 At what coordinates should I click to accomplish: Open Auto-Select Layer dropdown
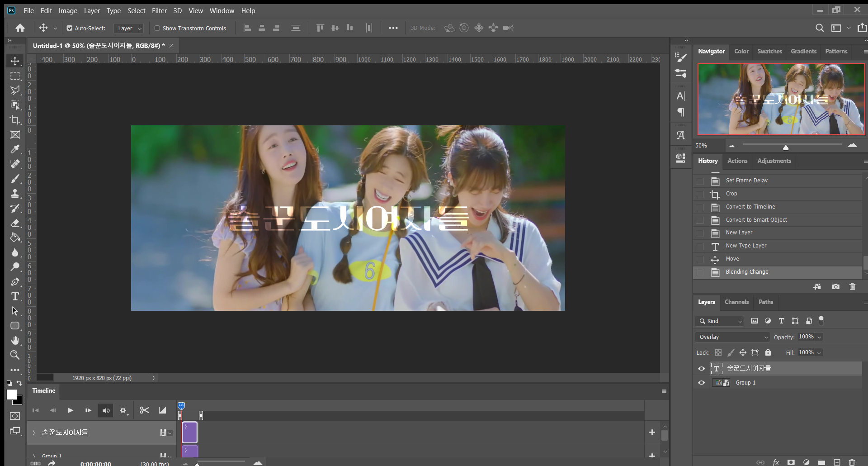pyautogui.click(x=128, y=28)
